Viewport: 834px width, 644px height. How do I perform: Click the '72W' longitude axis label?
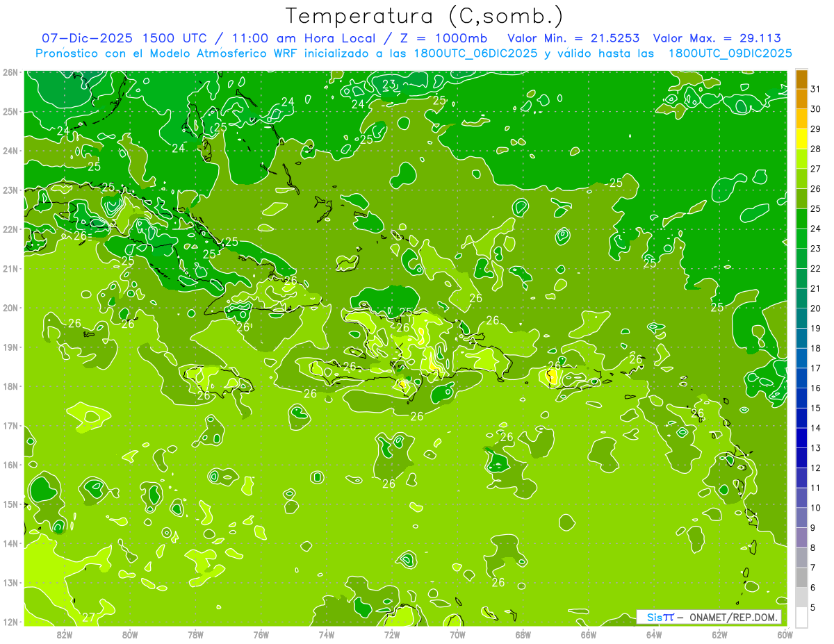point(392,634)
